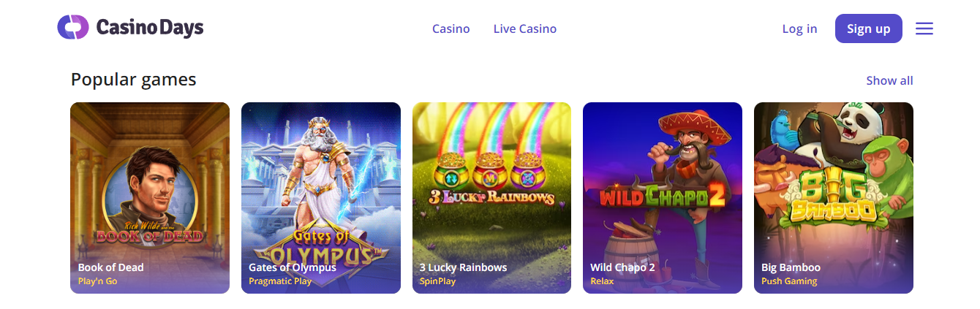Open the hamburger menu icon

[924, 28]
